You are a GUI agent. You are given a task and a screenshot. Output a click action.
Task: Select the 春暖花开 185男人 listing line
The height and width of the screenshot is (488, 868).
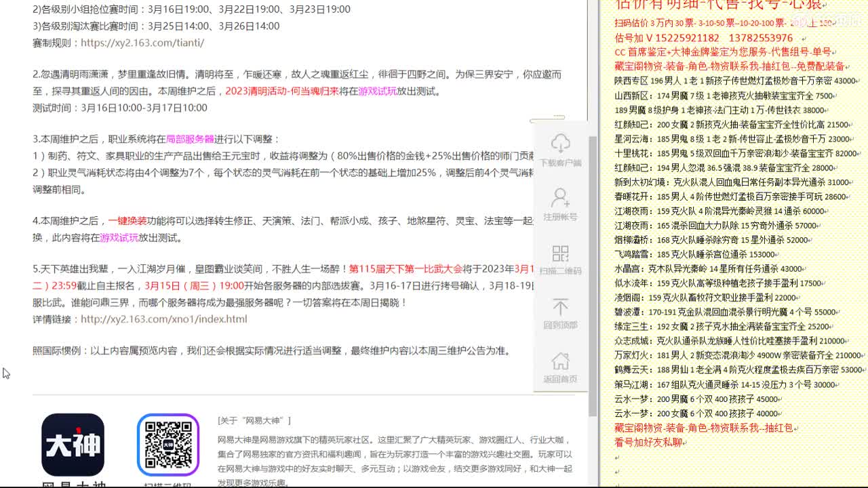[x=732, y=197]
